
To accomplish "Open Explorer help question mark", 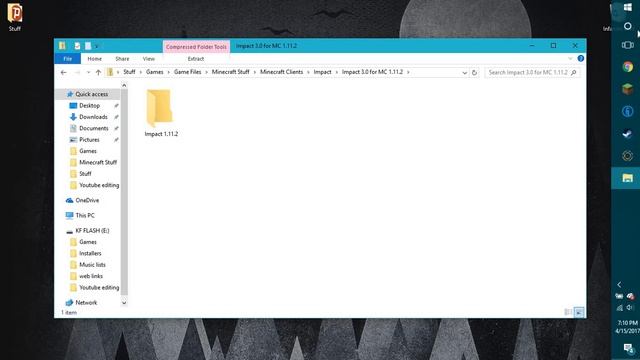I will 580,59.
